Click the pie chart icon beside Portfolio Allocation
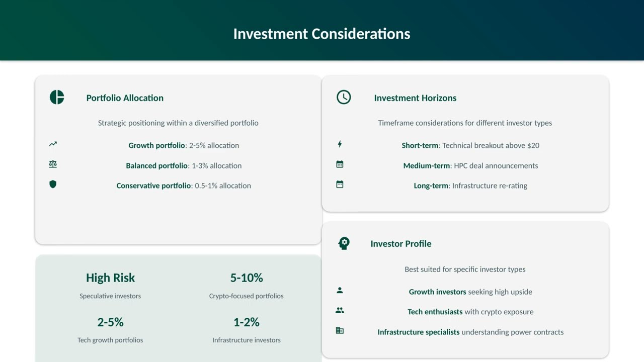This screenshot has width=644, height=362. pos(57,97)
